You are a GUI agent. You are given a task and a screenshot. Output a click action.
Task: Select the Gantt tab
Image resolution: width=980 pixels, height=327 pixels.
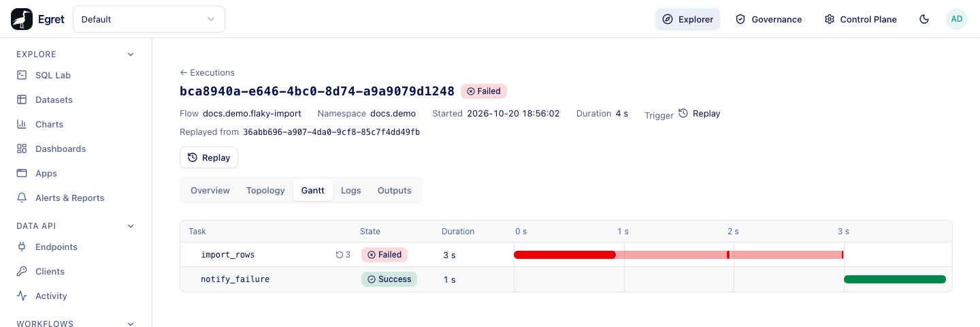point(313,191)
